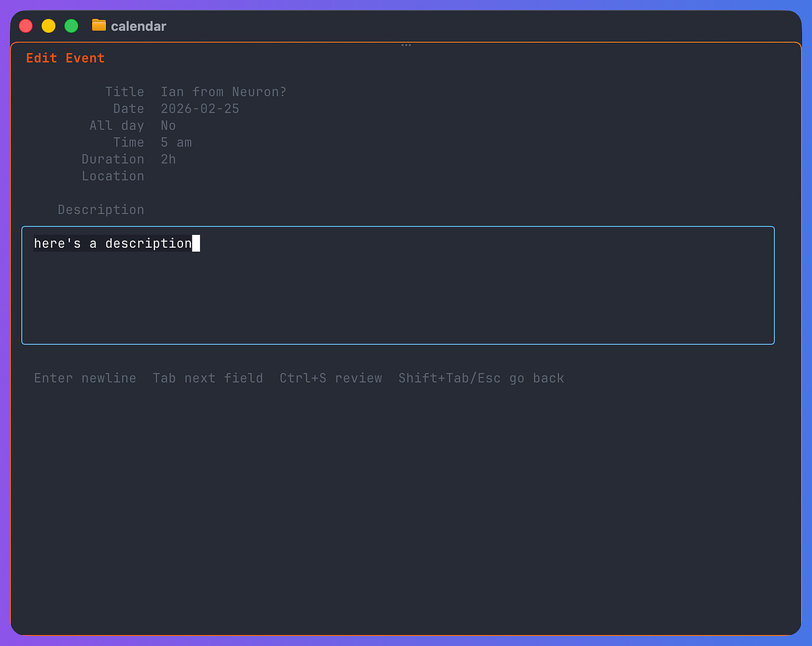Click the "Description" label
This screenshot has width=812, height=646.
(101, 210)
